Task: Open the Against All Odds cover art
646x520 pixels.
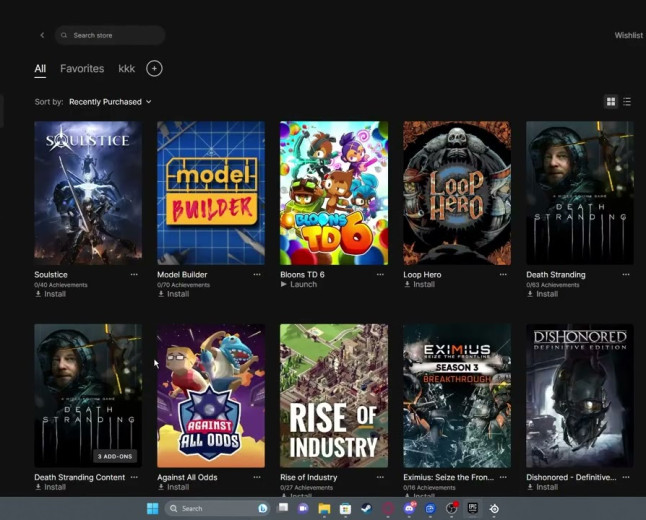Action: [x=211, y=396]
